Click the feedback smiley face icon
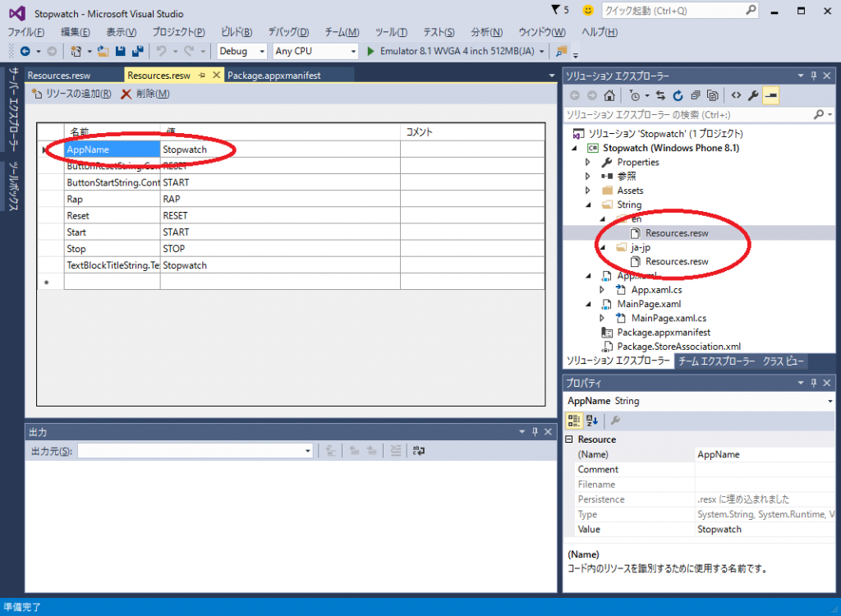This screenshot has width=841, height=616. click(587, 11)
